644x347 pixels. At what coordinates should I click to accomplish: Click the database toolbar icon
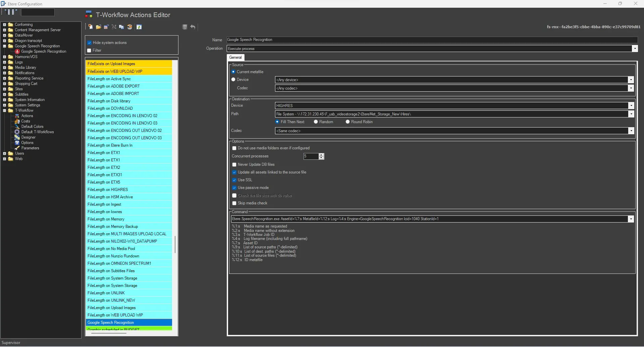(129, 27)
